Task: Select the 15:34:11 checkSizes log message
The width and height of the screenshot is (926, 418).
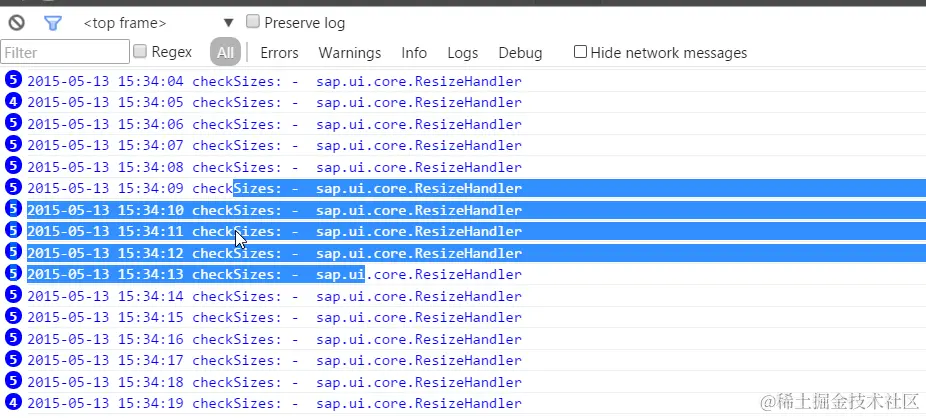Action: [275, 231]
